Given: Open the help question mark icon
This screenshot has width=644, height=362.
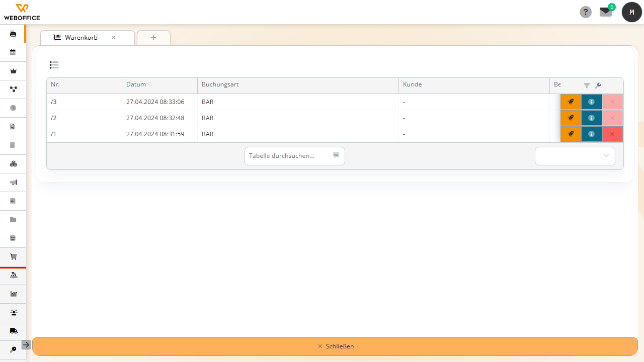Looking at the screenshot, I should pos(586,12).
